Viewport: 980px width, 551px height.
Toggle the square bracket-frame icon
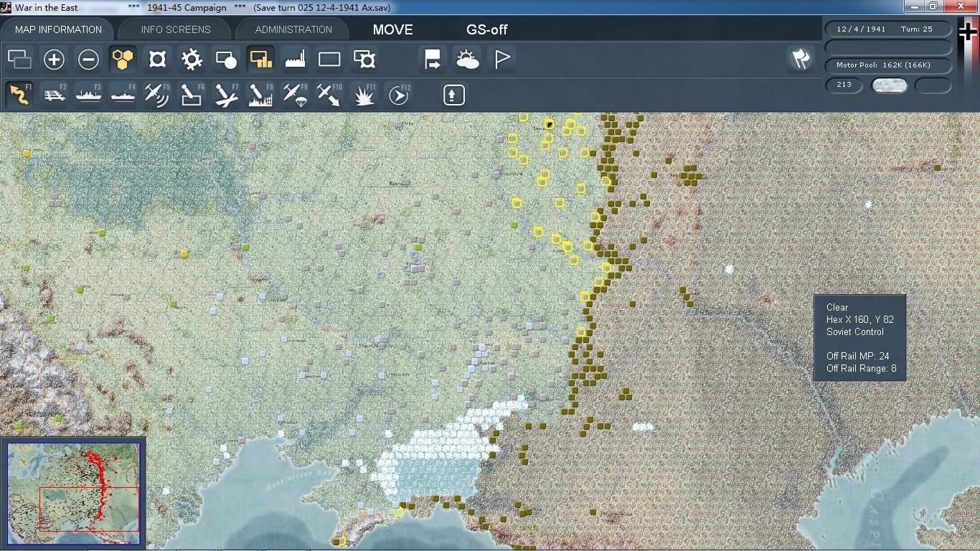(157, 60)
